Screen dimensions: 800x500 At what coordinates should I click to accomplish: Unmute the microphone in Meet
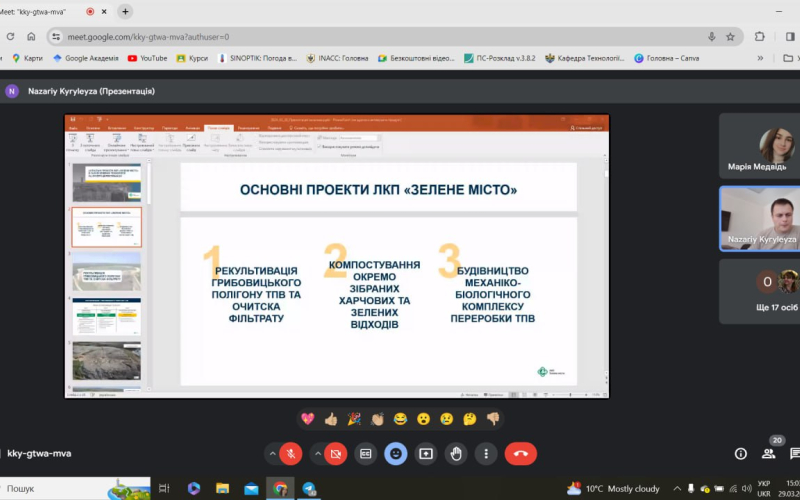pos(291,454)
